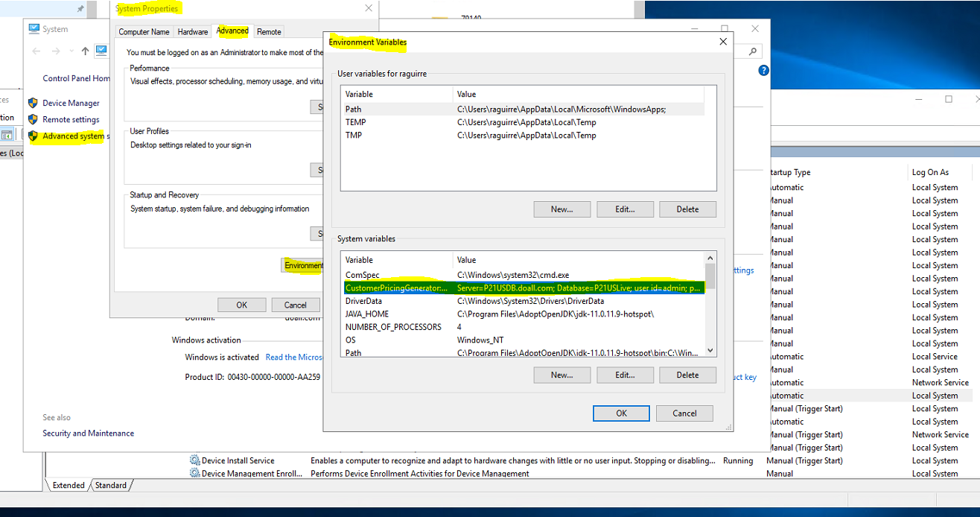980x517 pixels.
Task: Click the back arrow in System window
Action: click(x=36, y=51)
